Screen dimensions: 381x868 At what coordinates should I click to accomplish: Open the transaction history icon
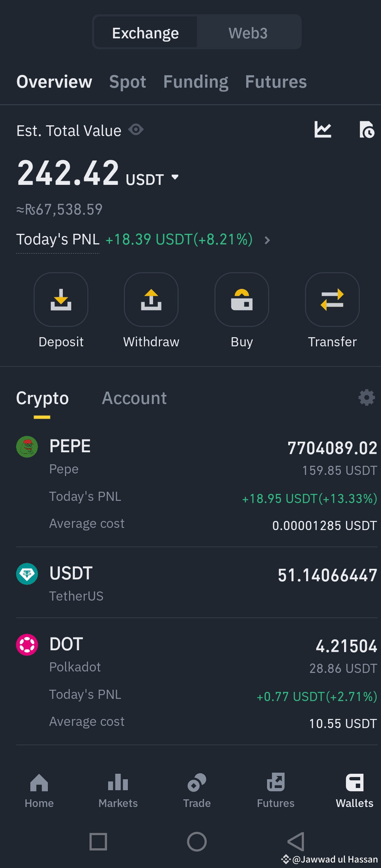[367, 130]
